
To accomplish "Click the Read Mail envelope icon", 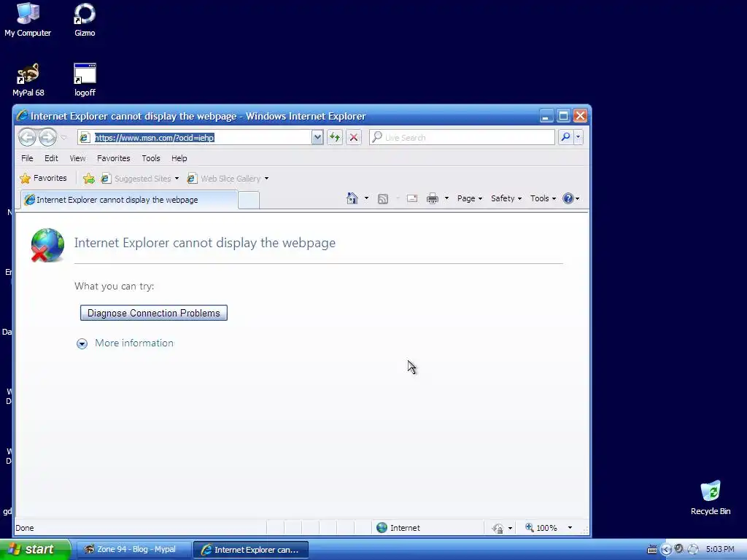I will point(412,198).
